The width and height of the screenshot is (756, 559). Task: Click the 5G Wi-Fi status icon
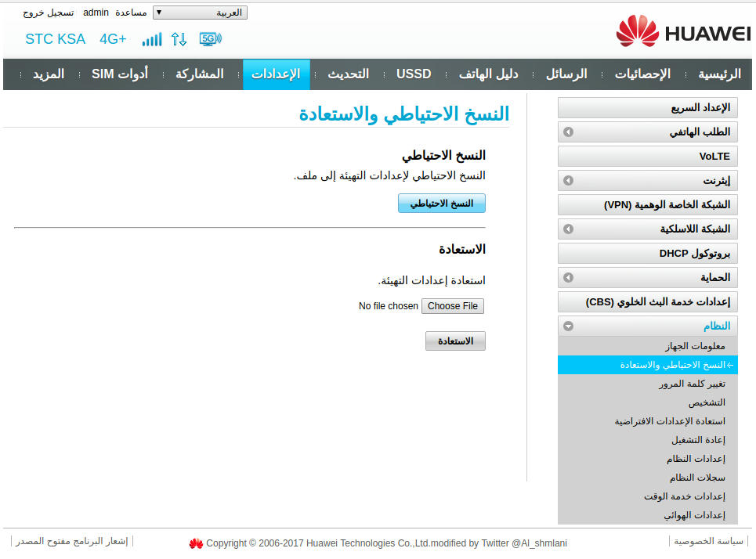tap(210, 38)
